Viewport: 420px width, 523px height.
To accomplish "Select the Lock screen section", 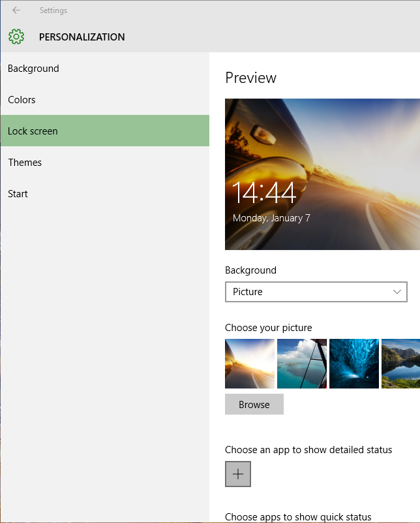I will point(105,131).
